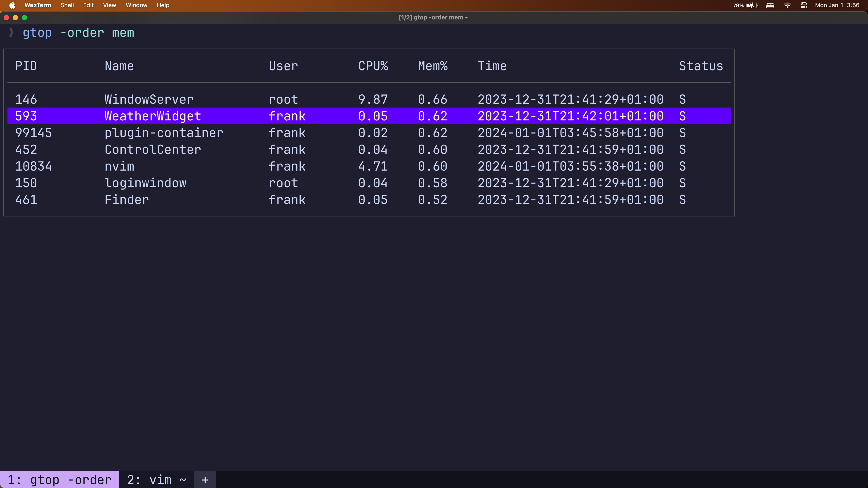Click status 'S' in nvim row
868x488 pixels.
coord(682,166)
